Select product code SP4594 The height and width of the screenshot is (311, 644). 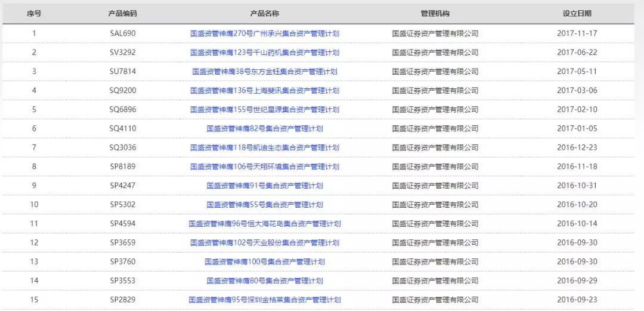[122, 223]
